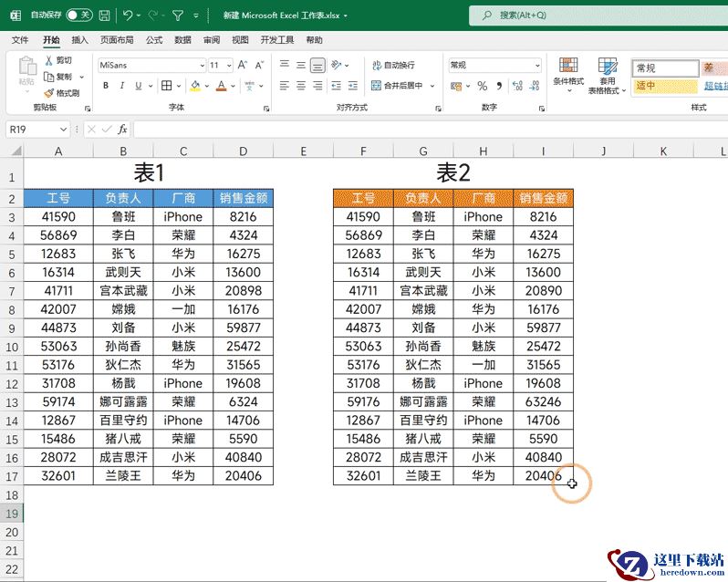Click the filter funnel icon in quick access toolbar
The width and height of the screenshot is (728, 582).
click(x=177, y=16)
